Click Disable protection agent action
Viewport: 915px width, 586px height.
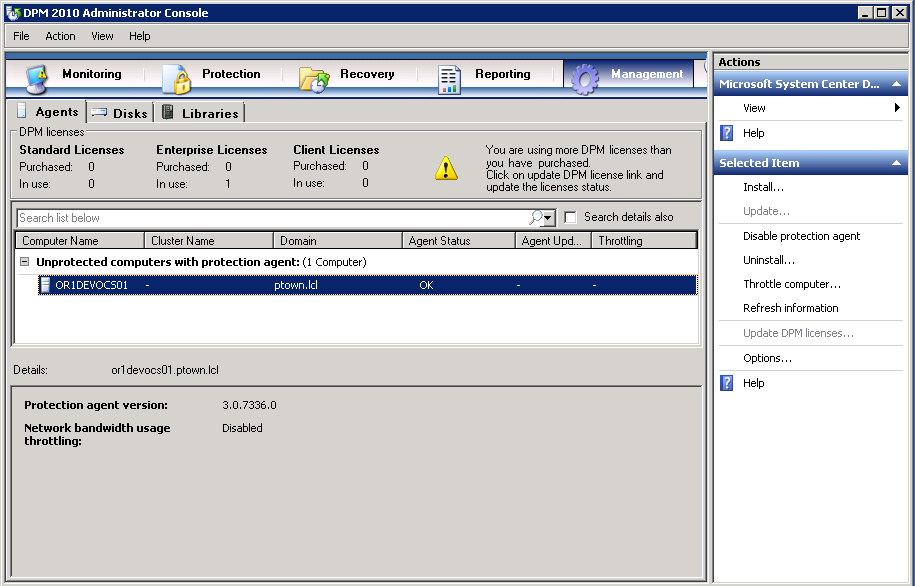(801, 236)
